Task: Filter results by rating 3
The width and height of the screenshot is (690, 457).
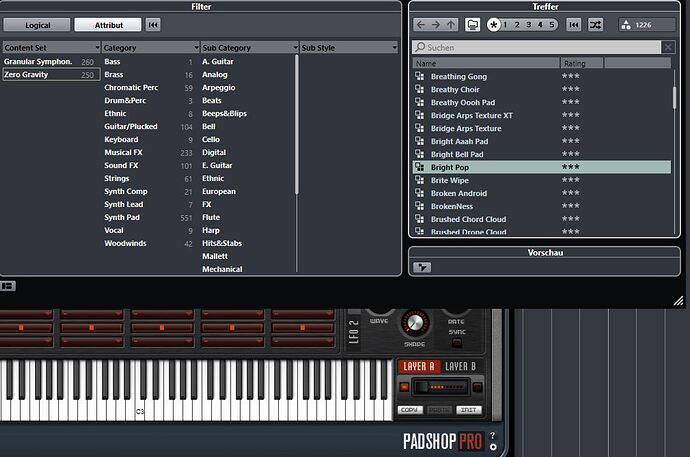Action: point(529,25)
